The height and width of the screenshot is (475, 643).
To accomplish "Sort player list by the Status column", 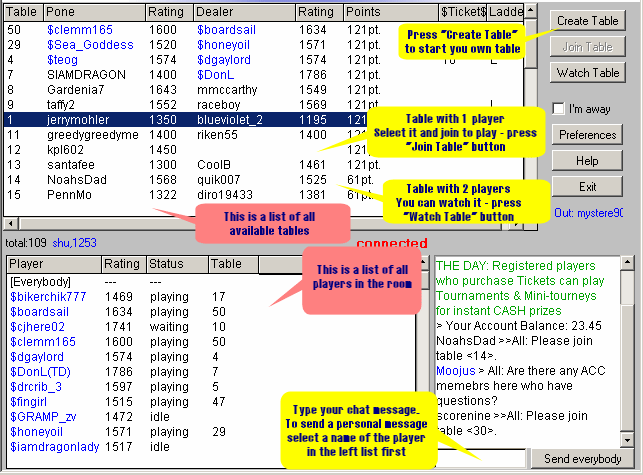I will (176, 265).
